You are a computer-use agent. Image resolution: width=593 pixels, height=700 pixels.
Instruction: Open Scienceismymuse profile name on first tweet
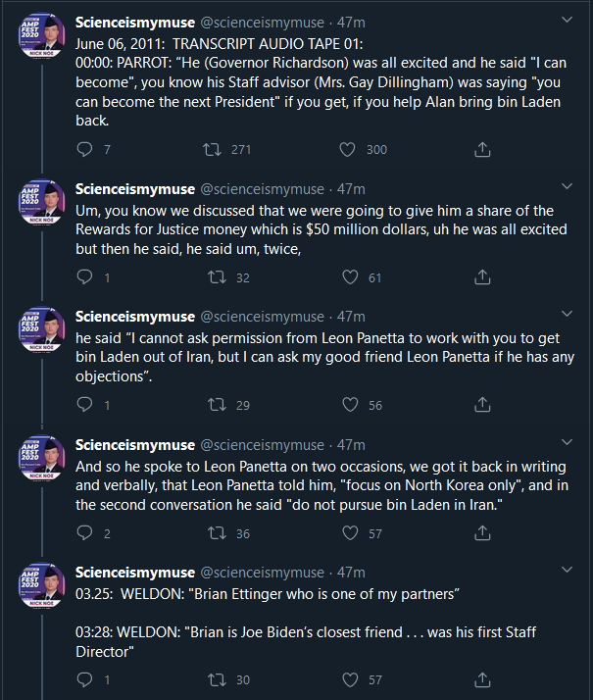click(135, 23)
